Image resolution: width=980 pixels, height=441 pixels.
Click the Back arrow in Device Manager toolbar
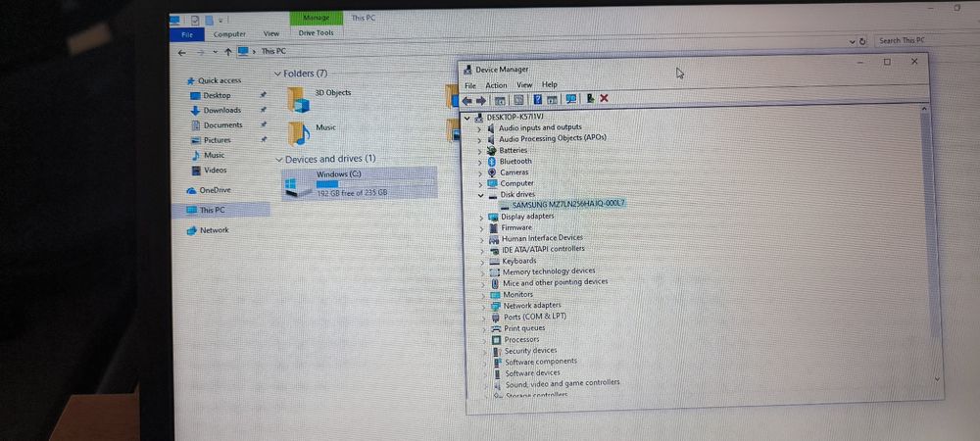pos(466,100)
